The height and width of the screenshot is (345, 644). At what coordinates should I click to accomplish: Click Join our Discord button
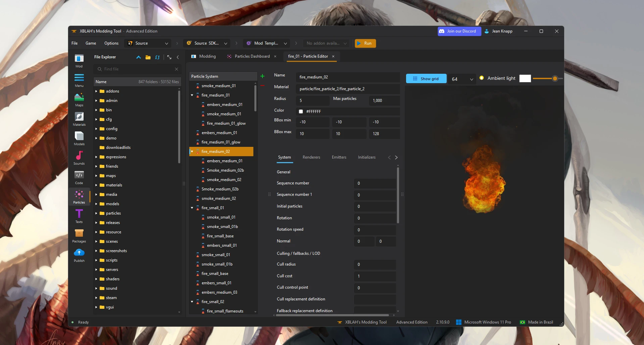point(459,31)
